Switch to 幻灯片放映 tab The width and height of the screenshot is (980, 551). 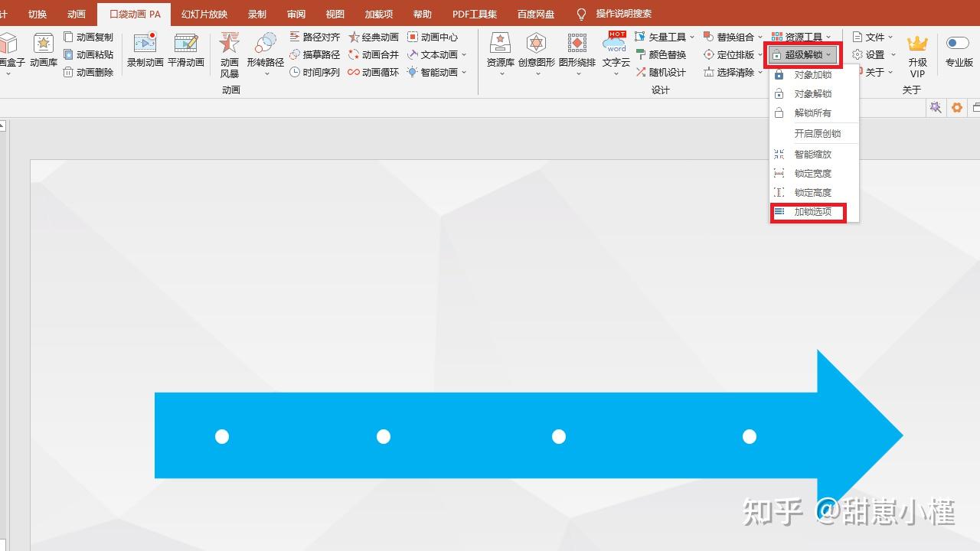204,14
